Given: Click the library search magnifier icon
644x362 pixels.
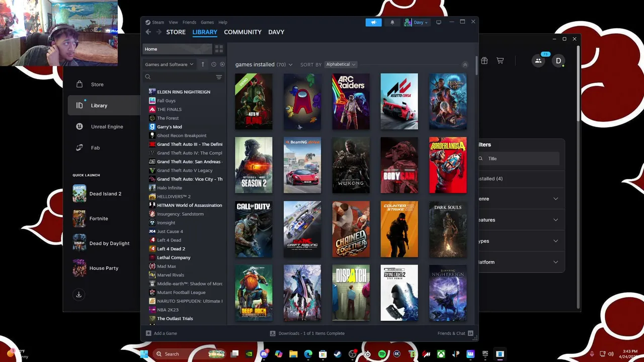Looking at the screenshot, I should (148, 77).
